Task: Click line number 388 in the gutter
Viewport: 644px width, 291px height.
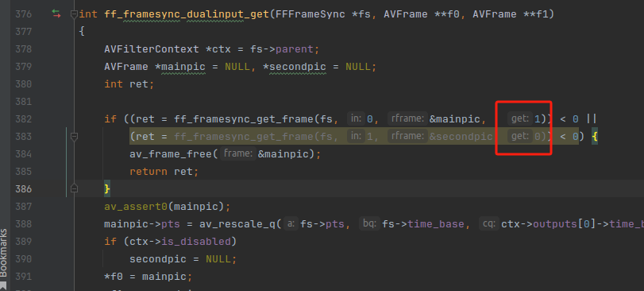Action: [x=23, y=224]
